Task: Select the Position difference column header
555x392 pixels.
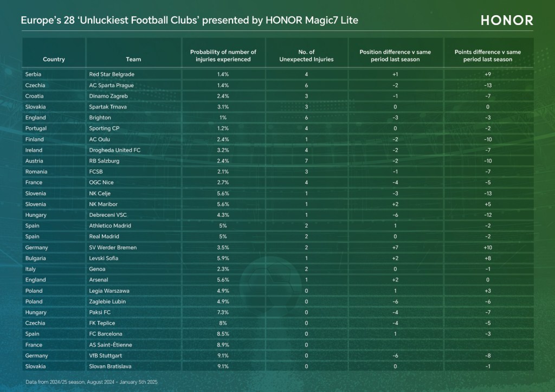Action: [395, 56]
